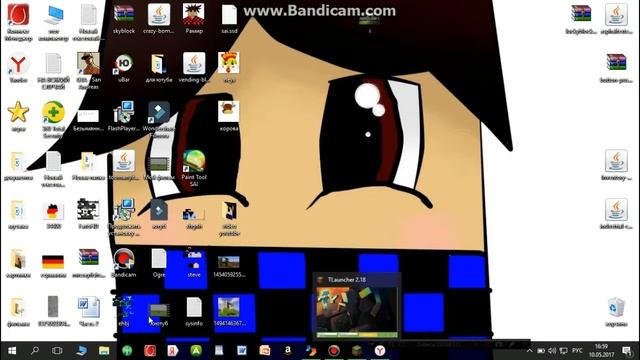The height and width of the screenshot is (360, 640).
Task: Launch the 360 Total Security shortcut
Action: 53,119
